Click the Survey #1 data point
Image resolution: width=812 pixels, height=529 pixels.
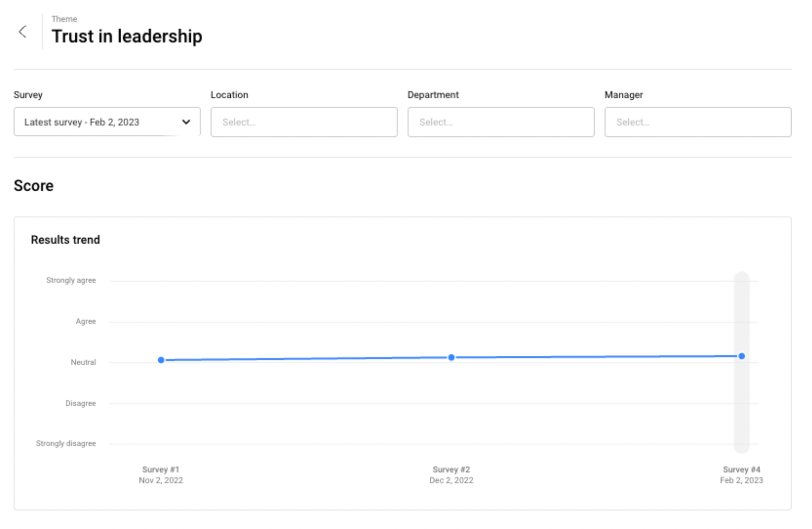click(x=161, y=360)
